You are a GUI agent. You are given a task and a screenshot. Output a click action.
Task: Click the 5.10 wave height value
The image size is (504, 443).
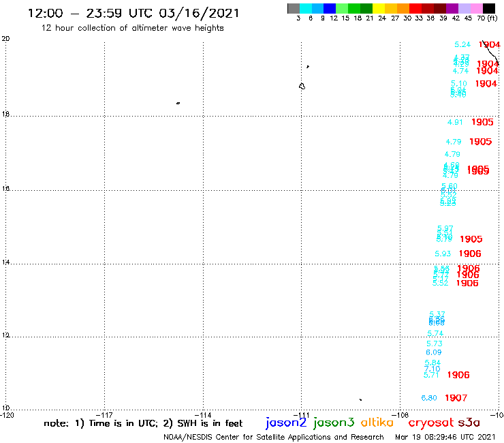(458, 84)
